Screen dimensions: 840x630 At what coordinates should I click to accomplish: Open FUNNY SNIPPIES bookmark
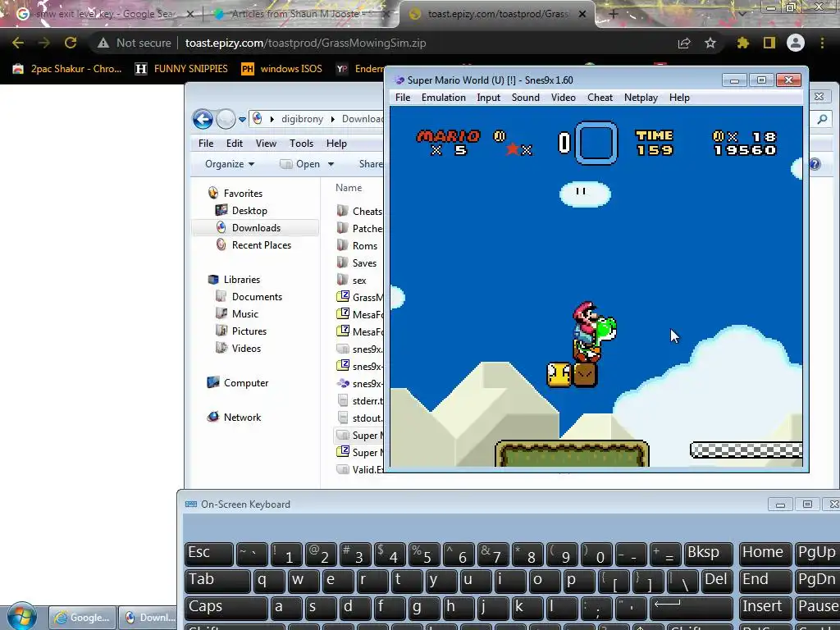(181, 69)
